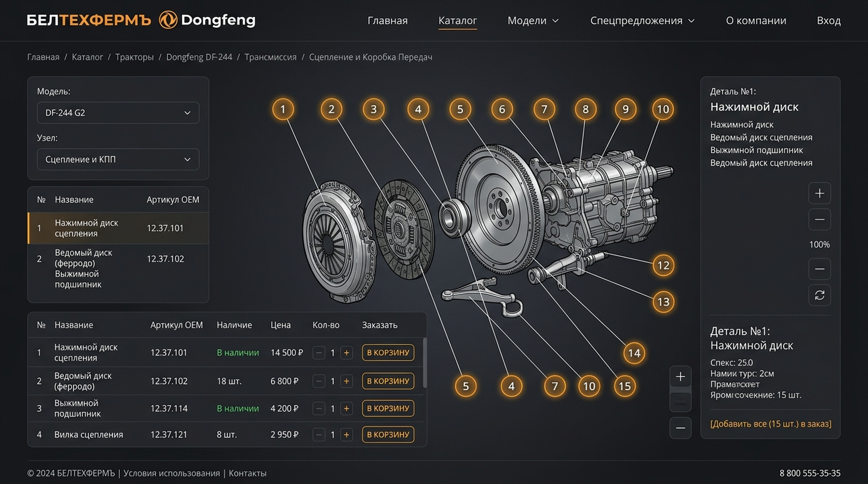Select callout number 15 on the diagram
The image size is (868, 484).
coord(625,386)
